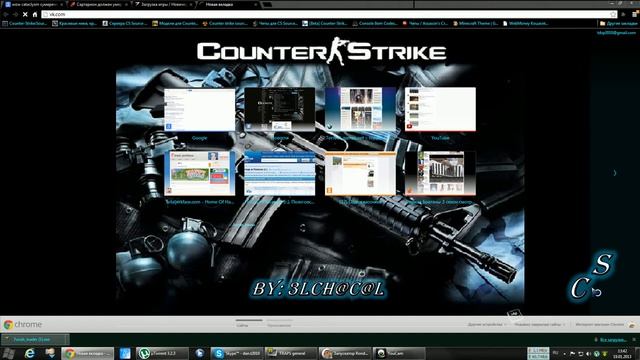Screen dimensions: 640x360
Task: Launch Internet Explorer from the taskbar
Action: [x=29, y=353]
